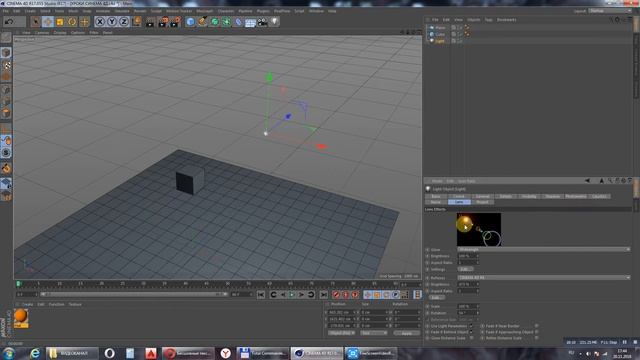Viewport: 640px width, 360px height.
Task: Switch to the Shadow tab
Action: click(552, 196)
